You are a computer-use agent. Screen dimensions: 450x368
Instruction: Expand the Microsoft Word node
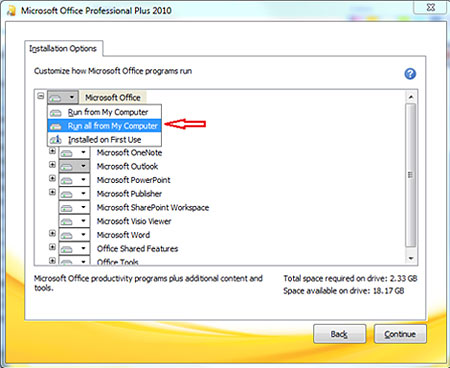pos(52,233)
